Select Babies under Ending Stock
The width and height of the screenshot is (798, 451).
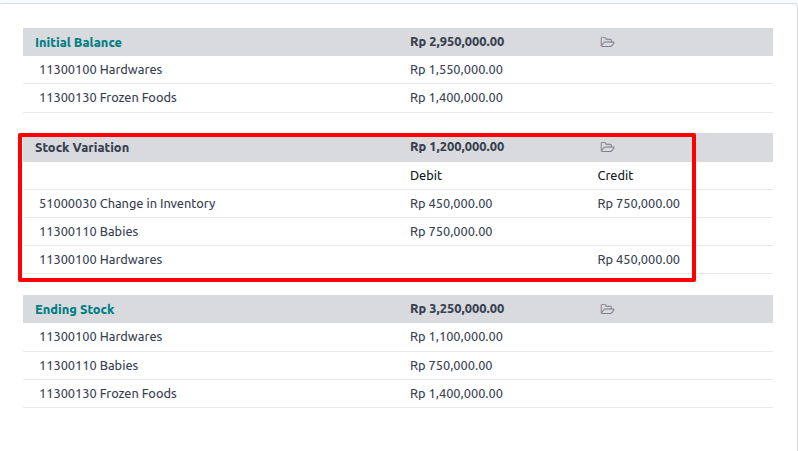(x=89, y=365)
